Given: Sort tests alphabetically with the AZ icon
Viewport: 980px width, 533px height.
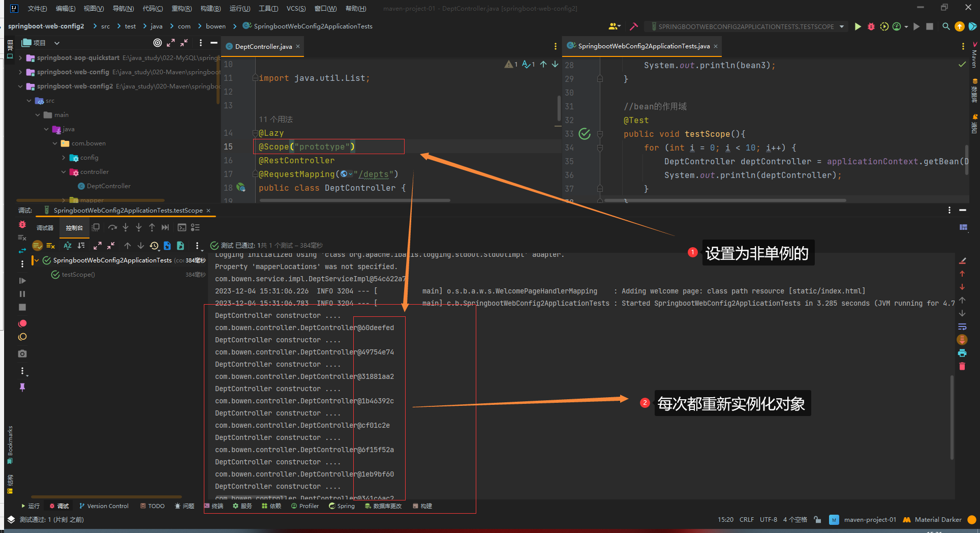Looking at the screenshot, I should pyautogui.click(x=68, y=246).
